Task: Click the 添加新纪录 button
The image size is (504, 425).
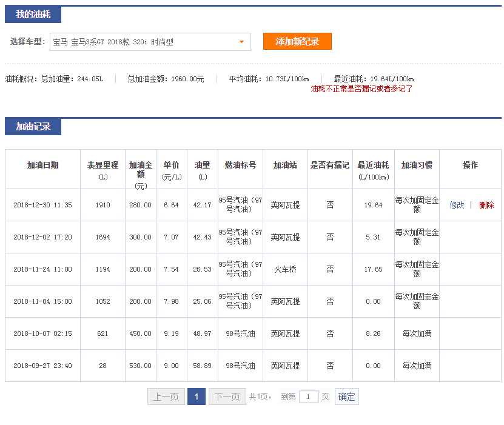Action: pos(297,41)
